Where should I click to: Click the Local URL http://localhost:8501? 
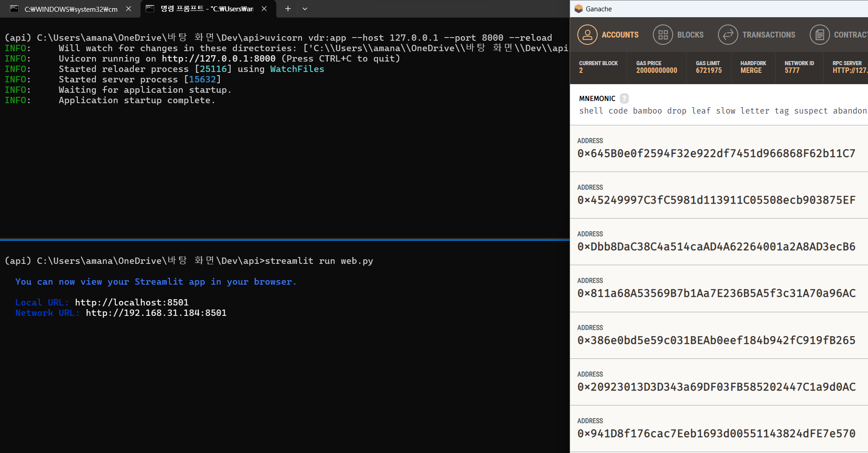[x=132, y=302]
